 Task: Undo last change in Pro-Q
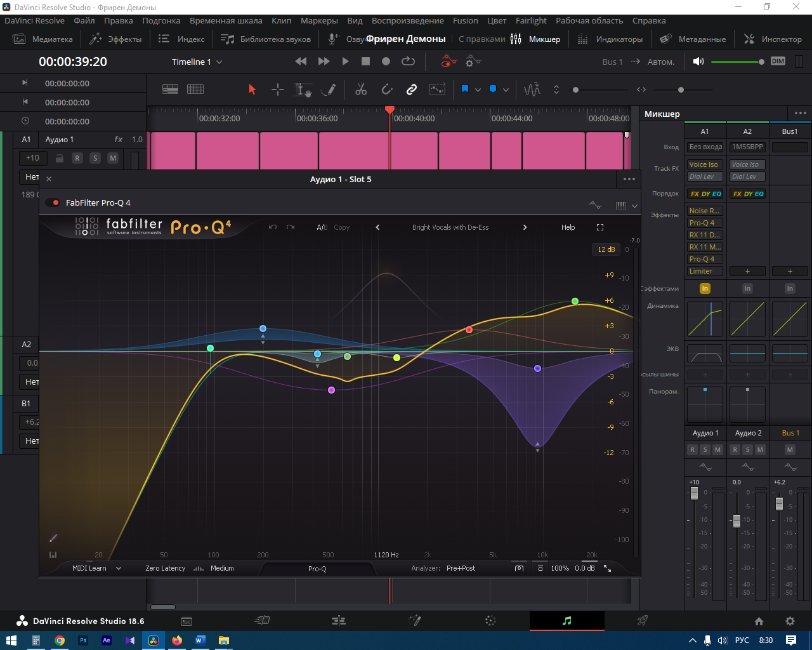tap(273, 227)
